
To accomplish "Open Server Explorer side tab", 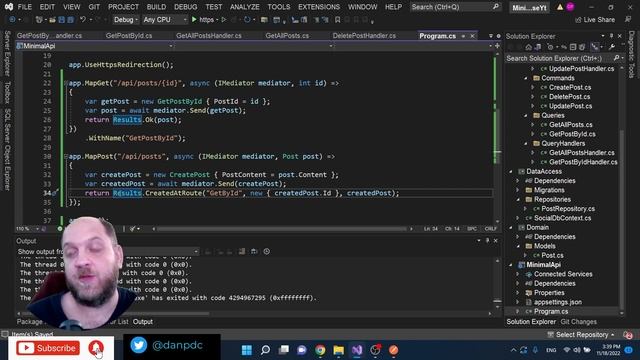I will [x=7, y=53].
